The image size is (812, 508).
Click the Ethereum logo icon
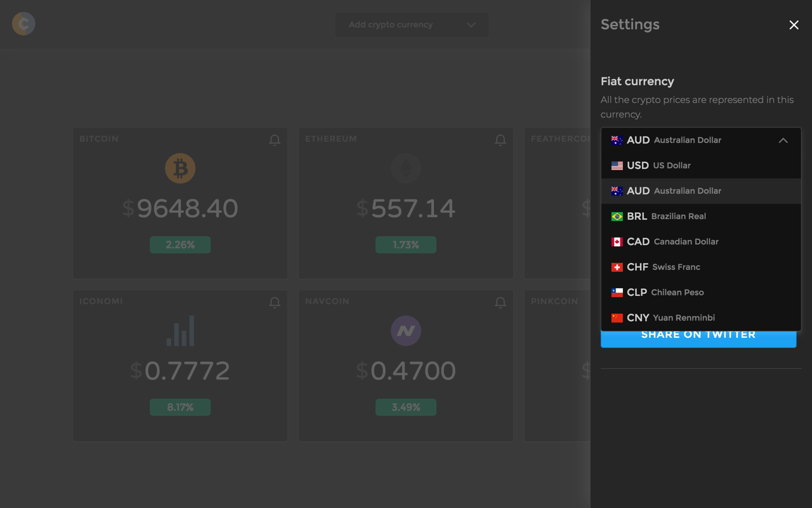pyautogui.click(x=405, y=168)
